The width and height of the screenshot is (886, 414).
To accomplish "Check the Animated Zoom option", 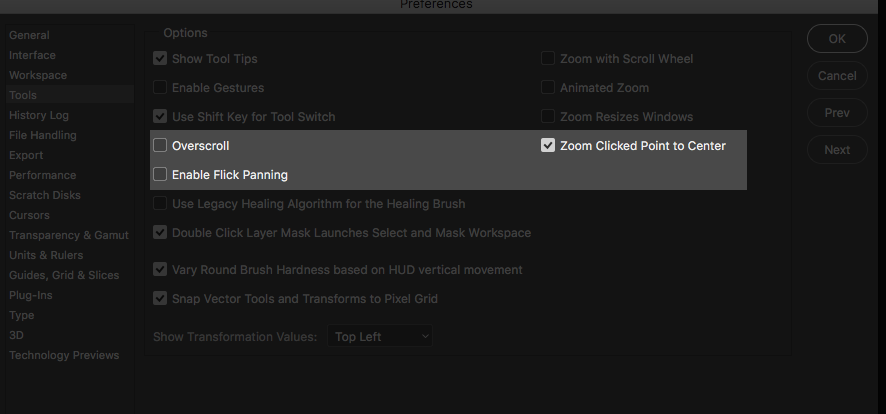I will (x=548, y=88).
